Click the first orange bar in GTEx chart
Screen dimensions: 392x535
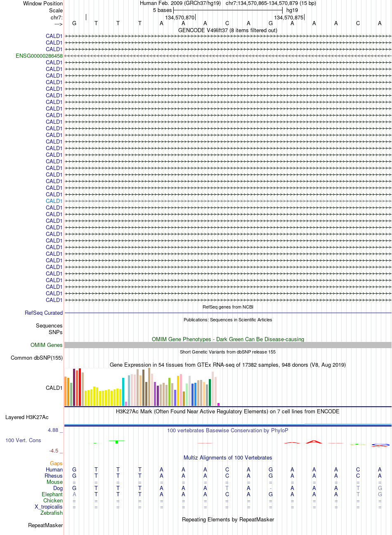click(66, 391)
